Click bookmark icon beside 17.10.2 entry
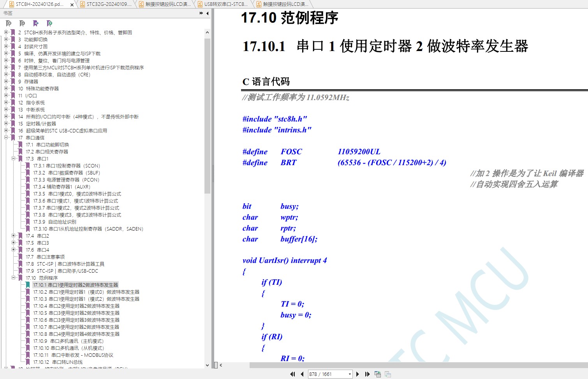The image size is (588, 379). [x=28, y=292]
